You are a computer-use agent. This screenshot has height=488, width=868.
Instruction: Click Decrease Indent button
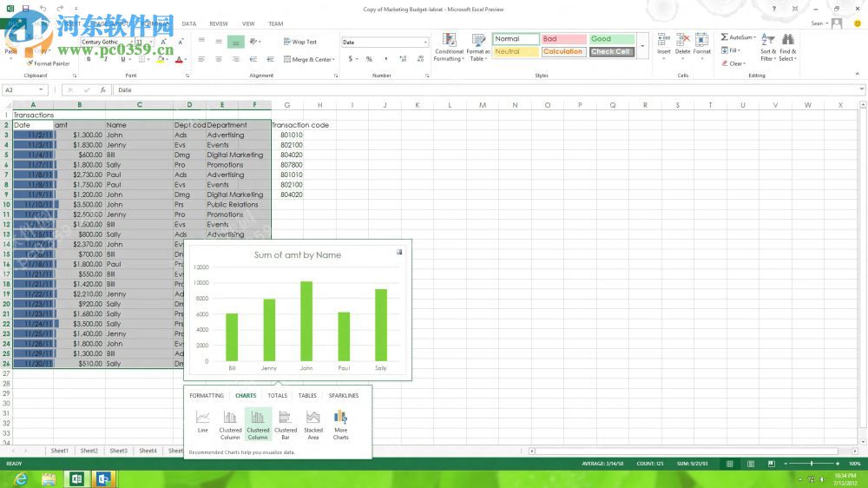tap(253, 59)
